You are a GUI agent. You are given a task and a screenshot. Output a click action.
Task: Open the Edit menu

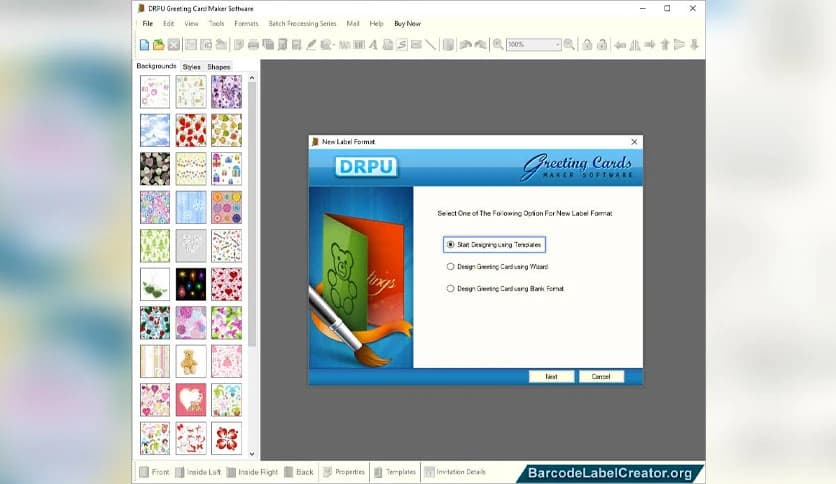coord(168,23)
